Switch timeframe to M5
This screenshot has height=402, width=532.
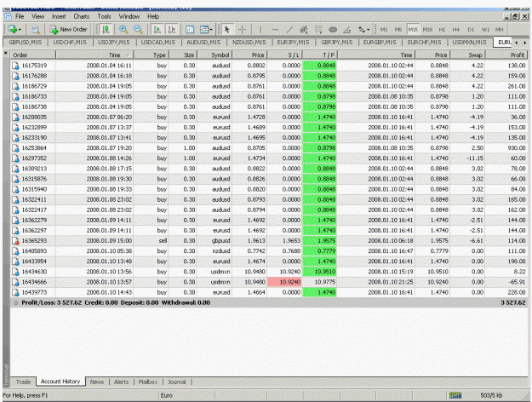398,30
